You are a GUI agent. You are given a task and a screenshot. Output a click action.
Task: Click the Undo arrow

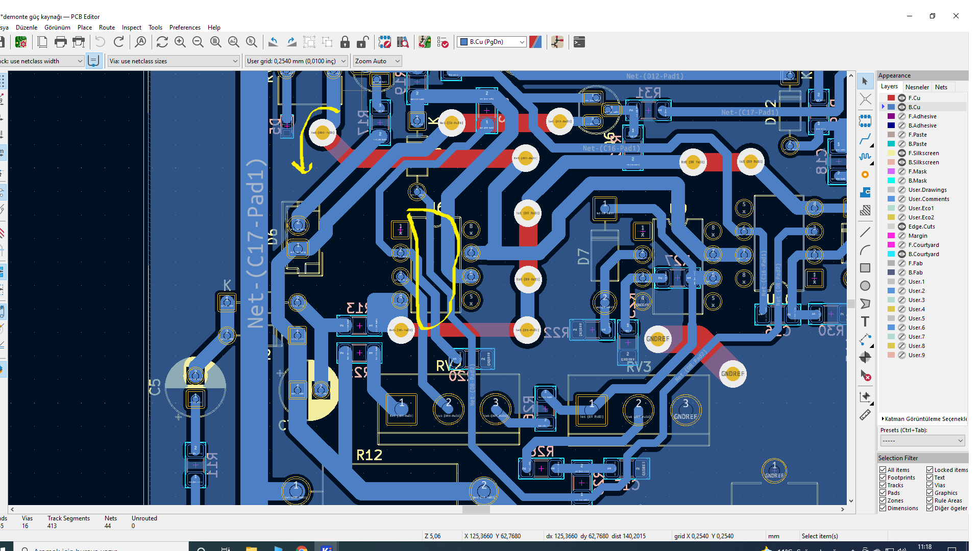click(101, 42)
